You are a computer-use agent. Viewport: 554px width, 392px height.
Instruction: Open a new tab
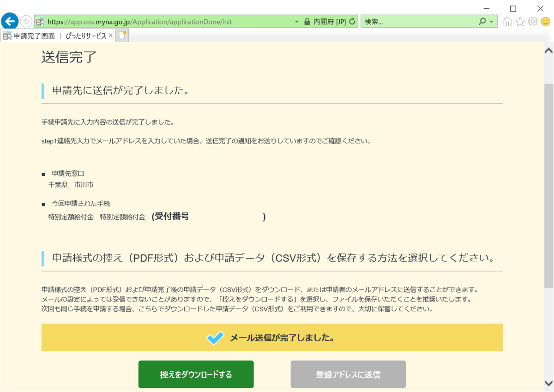(122, 36)
